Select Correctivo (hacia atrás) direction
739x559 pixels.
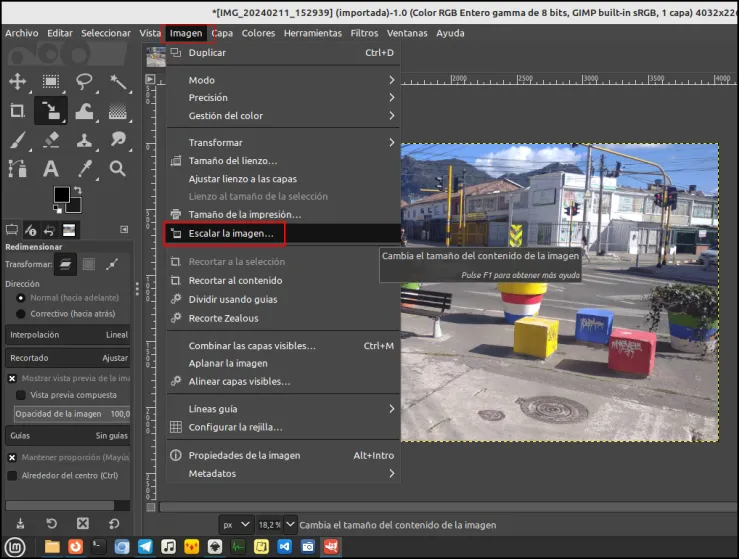tap(21, 314)
